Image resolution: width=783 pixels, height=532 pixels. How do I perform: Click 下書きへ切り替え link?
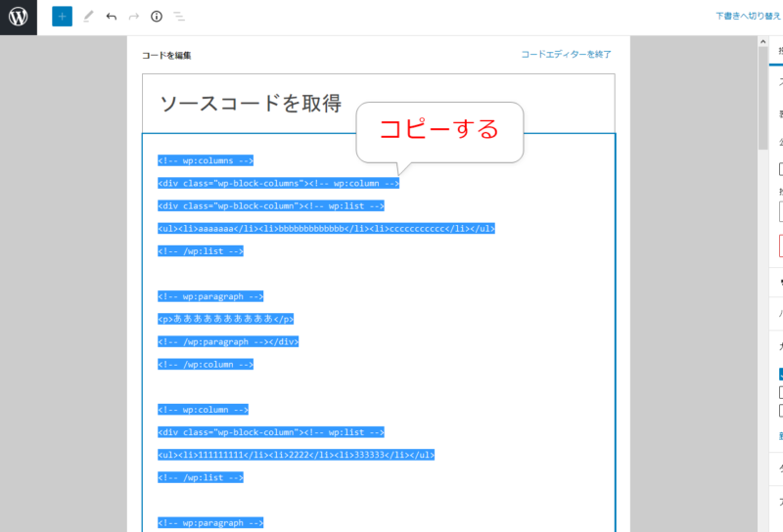(x=749, y=16)
